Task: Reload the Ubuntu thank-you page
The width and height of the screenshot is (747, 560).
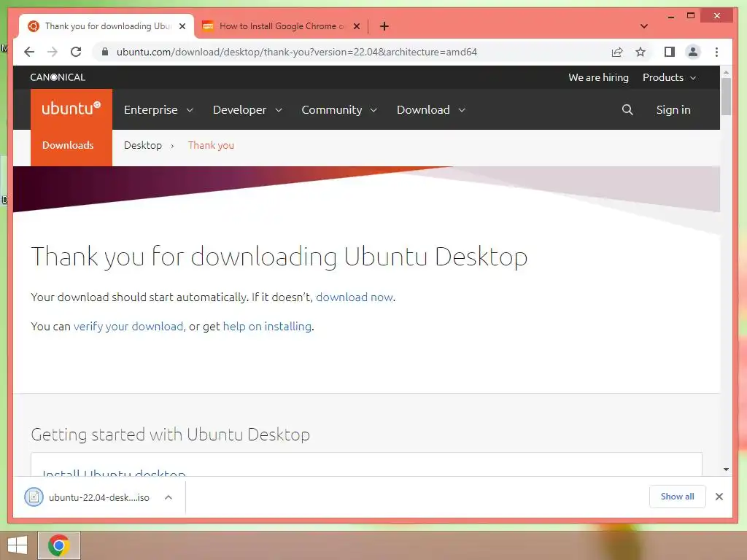Action: 76,52
